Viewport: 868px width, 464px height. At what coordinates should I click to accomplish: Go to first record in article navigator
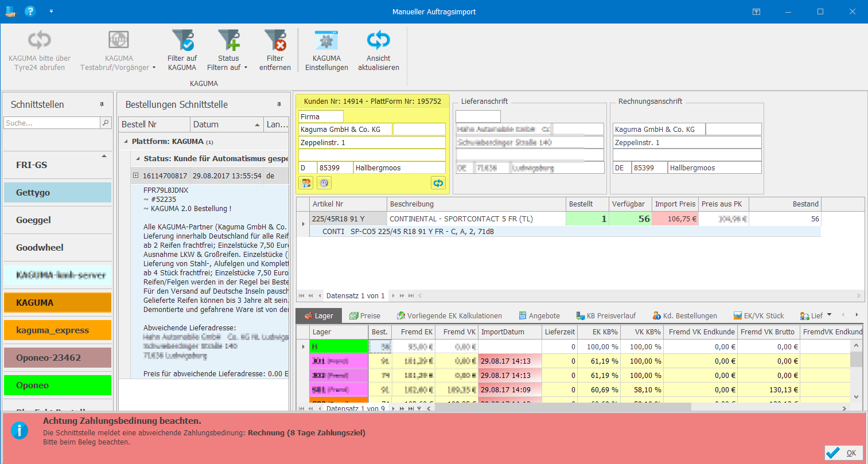tap(301, 296)
